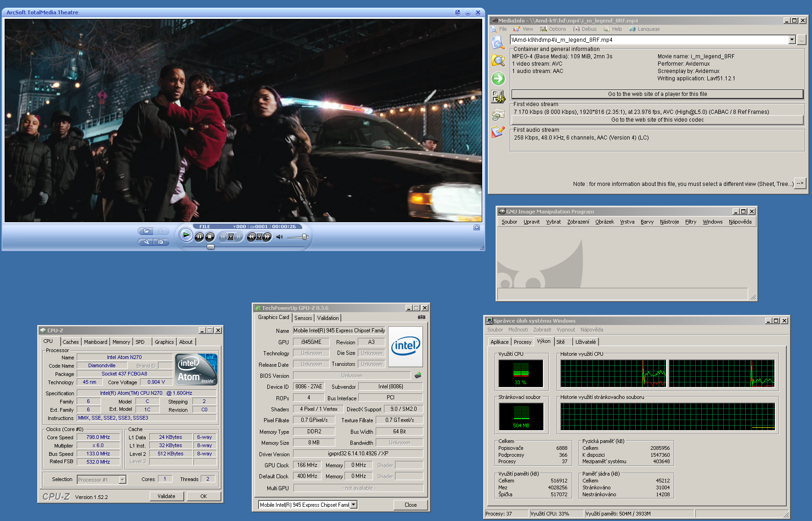Screen dimensions: 812x521
Task: Expand the GPU selection dropdown in GPU-Z
Action: click(x=354, y=505)
